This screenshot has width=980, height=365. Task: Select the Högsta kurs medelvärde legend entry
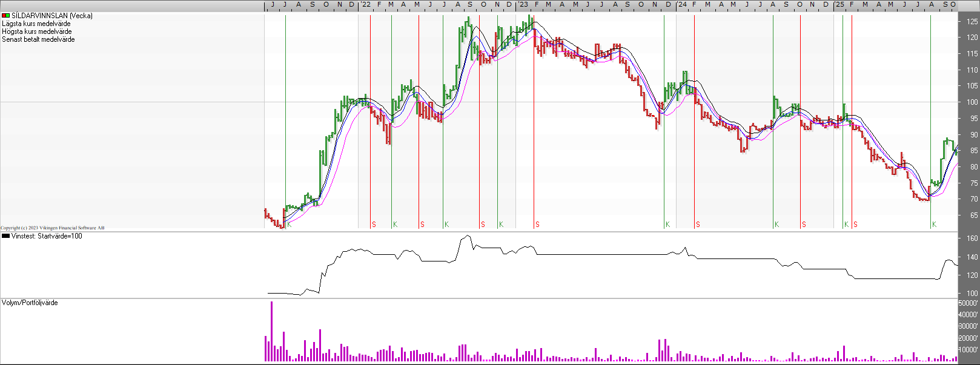(37, 31)
